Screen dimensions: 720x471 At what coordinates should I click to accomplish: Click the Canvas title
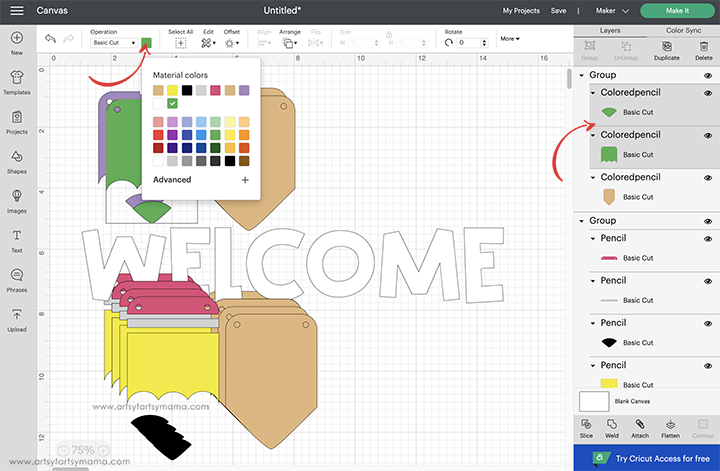(x=52, y=10)
